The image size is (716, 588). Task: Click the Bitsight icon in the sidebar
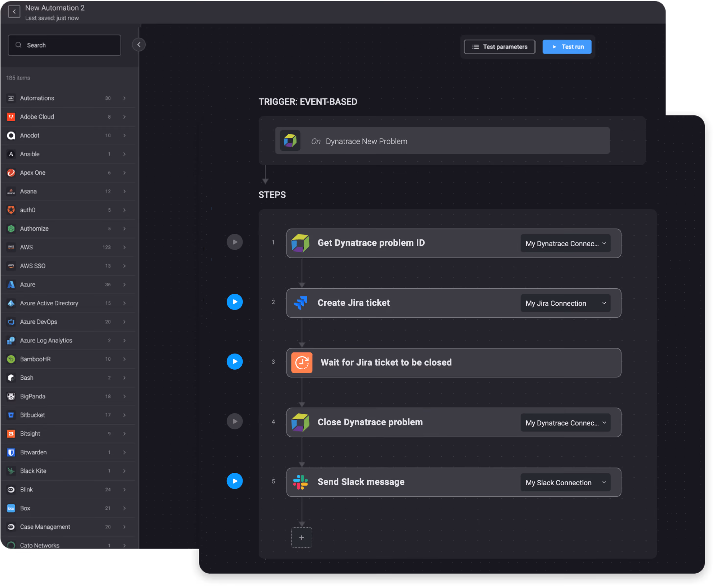(x=11, y=434)
